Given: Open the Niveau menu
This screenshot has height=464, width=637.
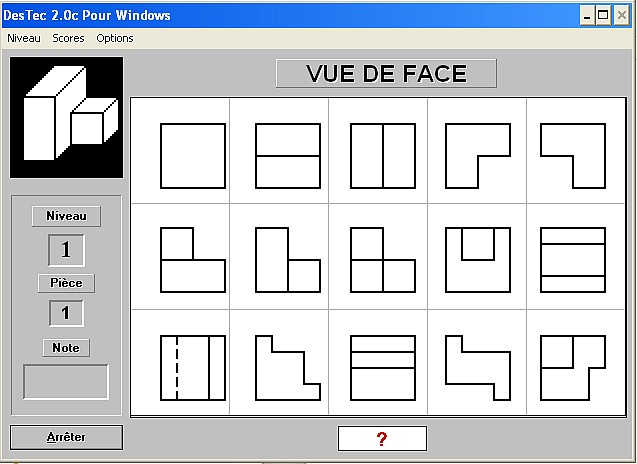Looking at the screenshot, I should point(24,38).
